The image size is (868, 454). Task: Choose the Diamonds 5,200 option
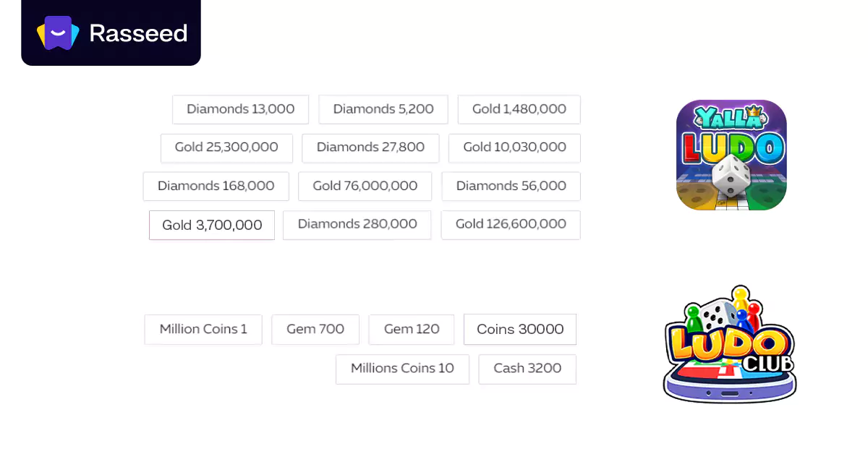[383, 109]
